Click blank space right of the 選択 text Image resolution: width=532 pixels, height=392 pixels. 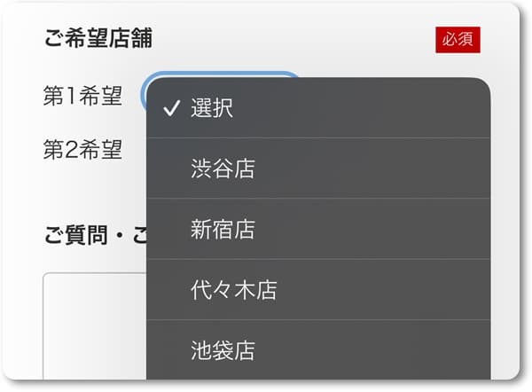click(360, 108)
